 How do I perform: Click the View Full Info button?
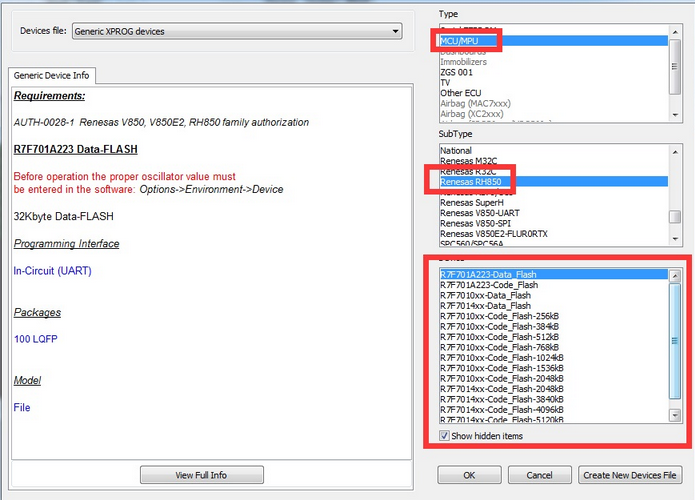coord(202,475)
